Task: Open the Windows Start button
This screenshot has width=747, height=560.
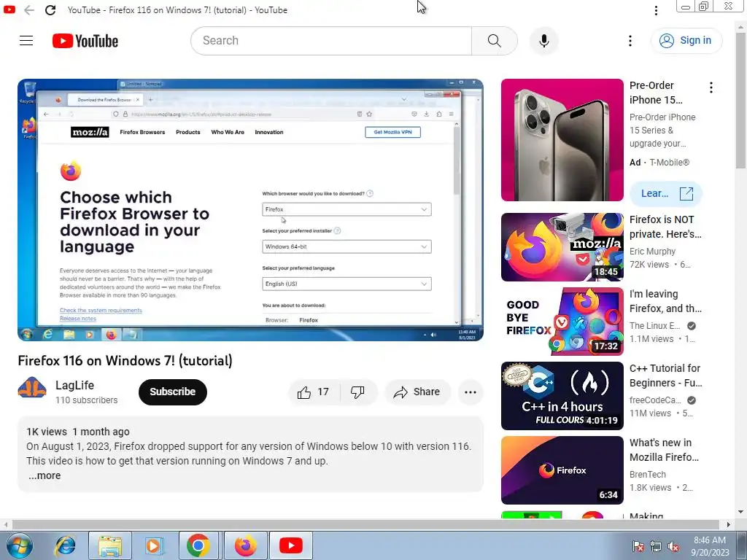Action: pos(19,545)
